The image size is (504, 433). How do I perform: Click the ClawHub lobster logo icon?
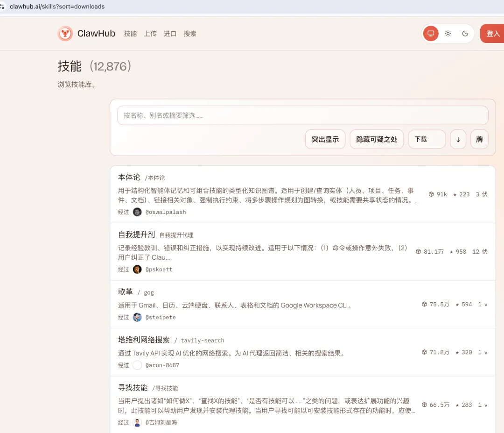(65, 34)
